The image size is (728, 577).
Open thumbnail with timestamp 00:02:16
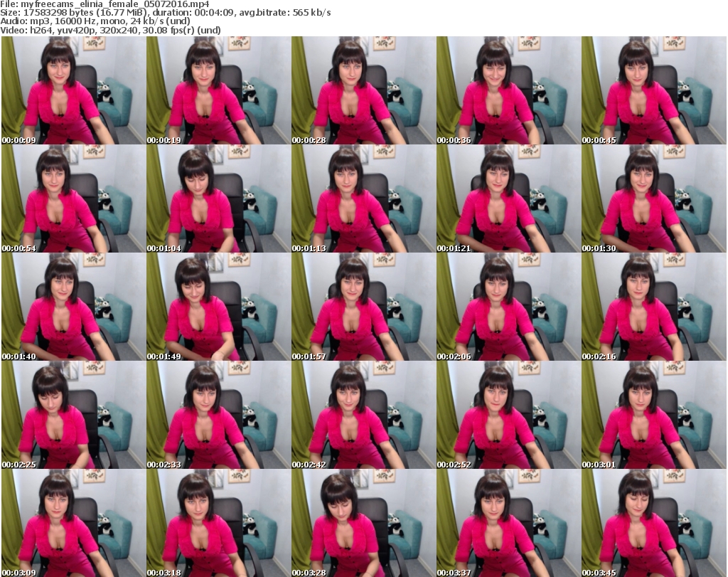pyautogui.click(x=654, y=307)
